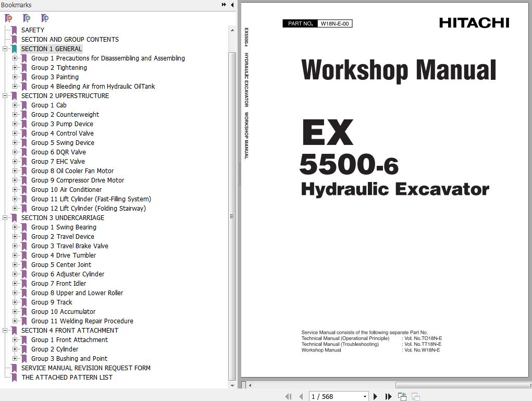
Task: Open Group 8 Oil Cooler Fan Motor bookmark
Action: [72, 171]
